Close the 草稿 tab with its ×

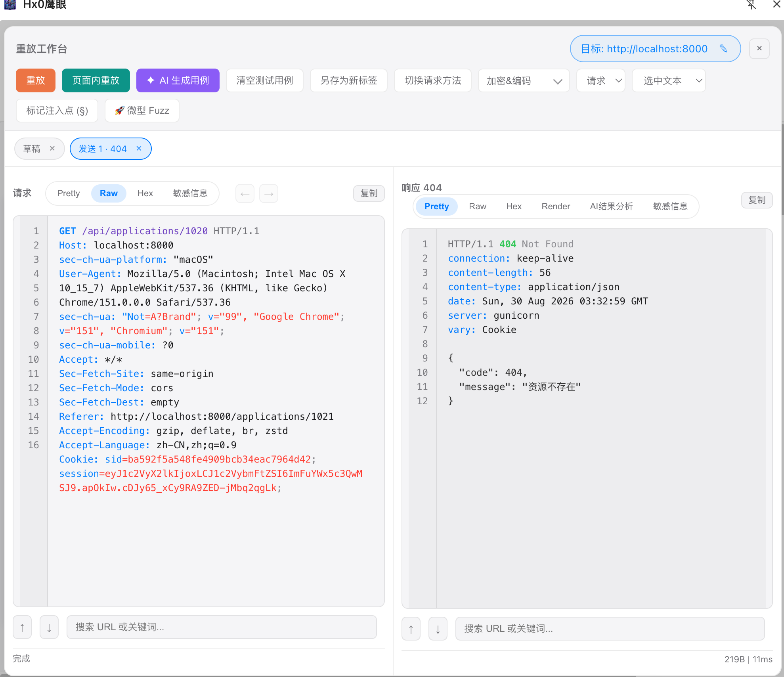pyautogui.click(x=52, y=148)
